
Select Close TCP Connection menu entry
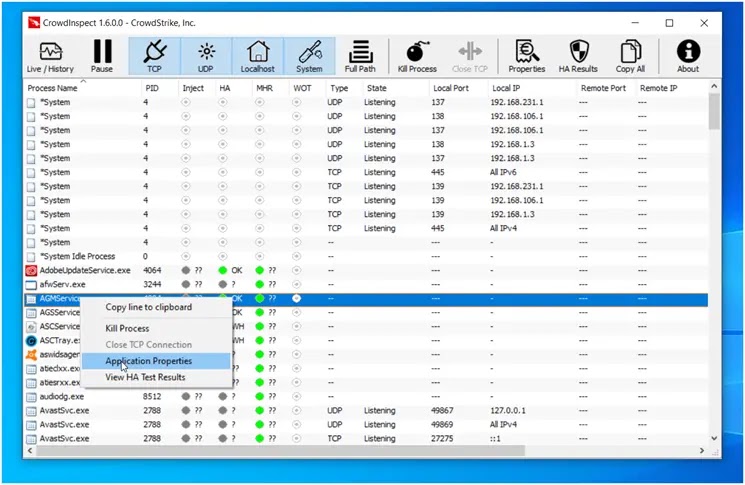(148, 344)
